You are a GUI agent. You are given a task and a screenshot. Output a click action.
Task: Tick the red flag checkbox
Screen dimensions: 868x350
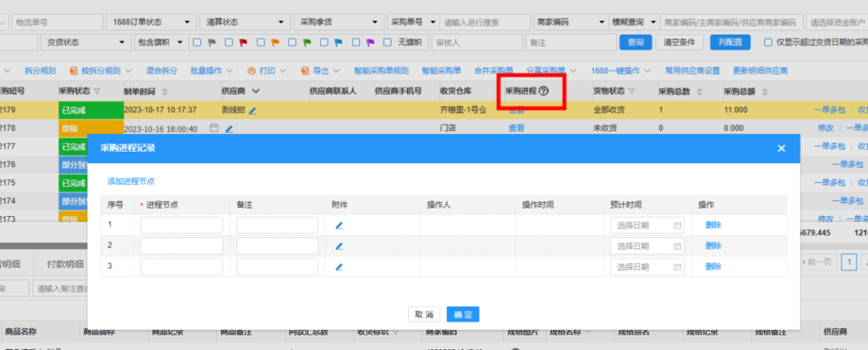click(229, 42)
